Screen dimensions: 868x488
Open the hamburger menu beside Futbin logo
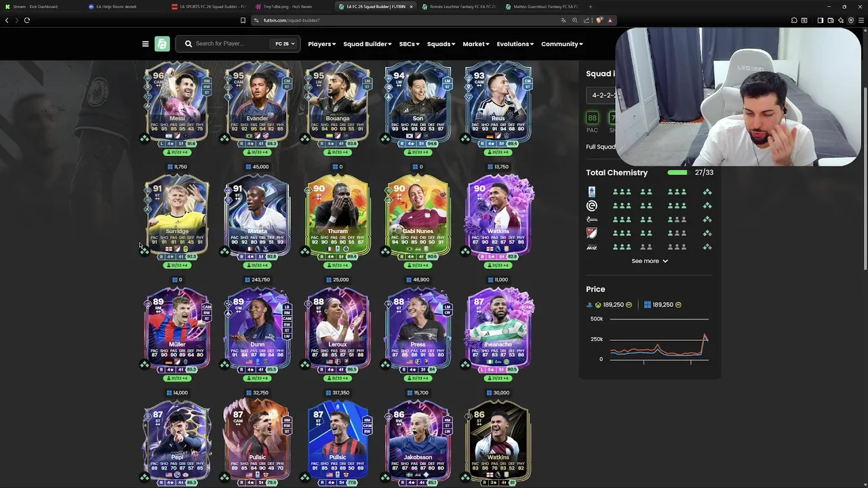point(145,44)
